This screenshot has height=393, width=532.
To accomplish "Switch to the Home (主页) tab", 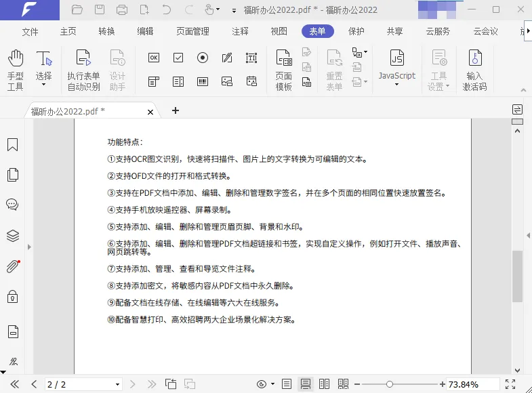I will click(x=68, y=32).
